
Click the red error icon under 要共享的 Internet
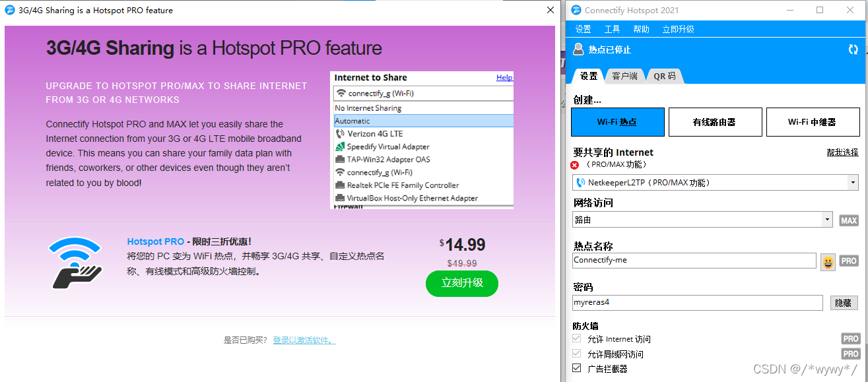pos(574,164)
